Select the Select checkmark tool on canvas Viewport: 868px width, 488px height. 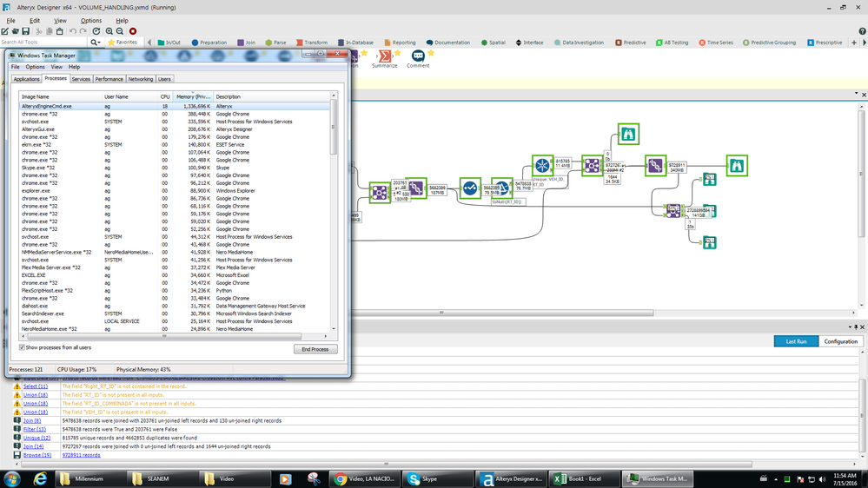coord(470,188)
